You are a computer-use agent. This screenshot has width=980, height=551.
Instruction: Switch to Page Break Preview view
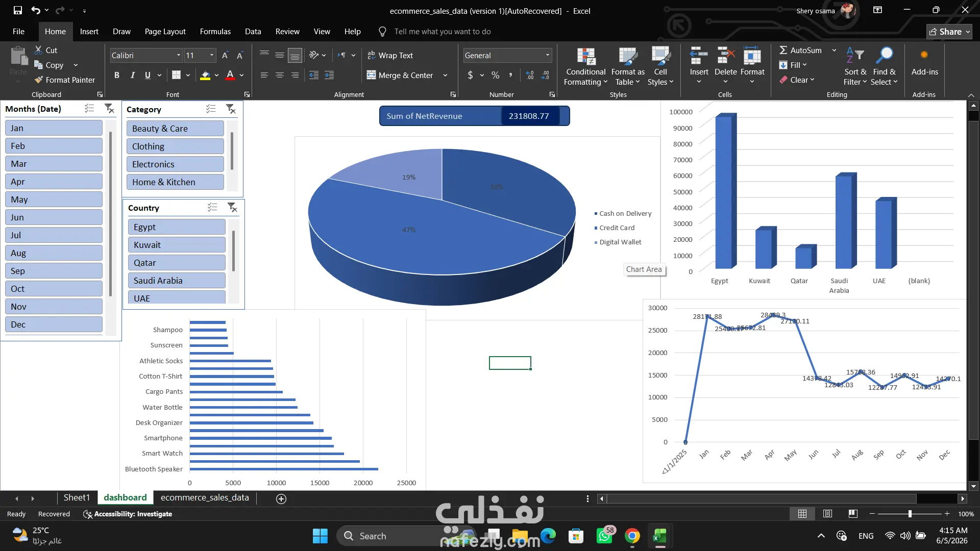[x=853, y=514]
